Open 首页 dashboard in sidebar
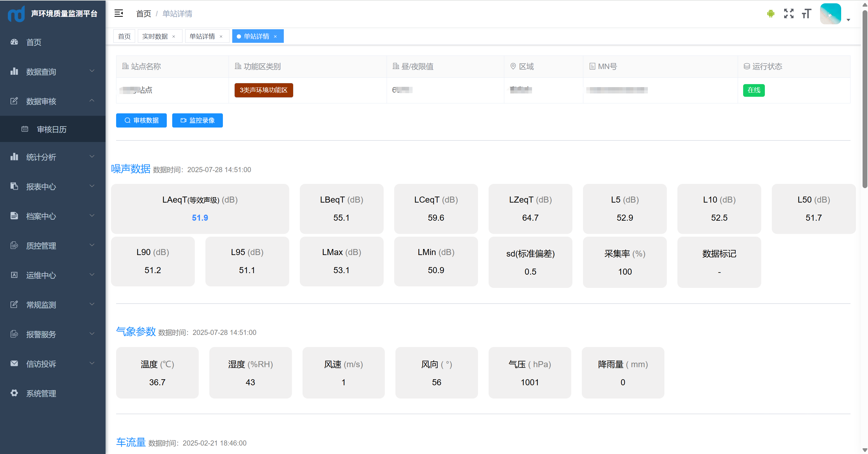The width and height of the screenshot is (868, 454). click(x=34, y=42)
